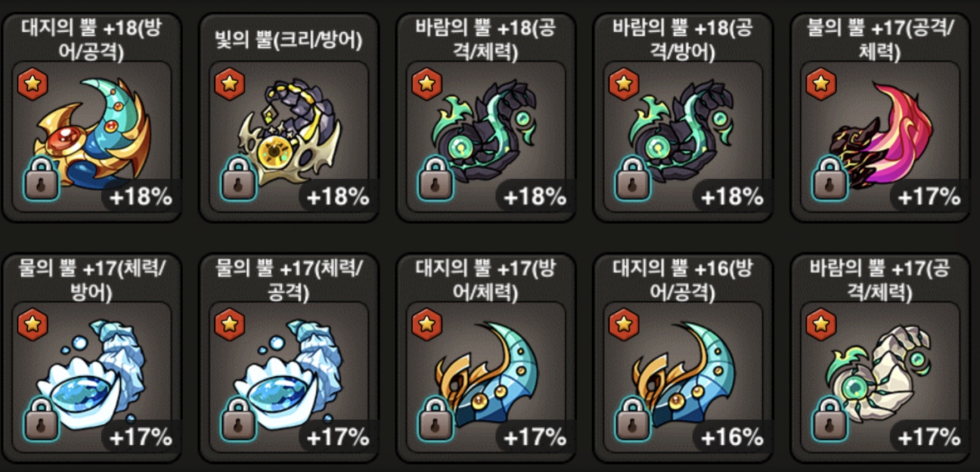Viewport: 980px width, 472px height.
Task: Open the 바람의 뿔 +18(공격/방어) title
Action: tap(683, 39)
